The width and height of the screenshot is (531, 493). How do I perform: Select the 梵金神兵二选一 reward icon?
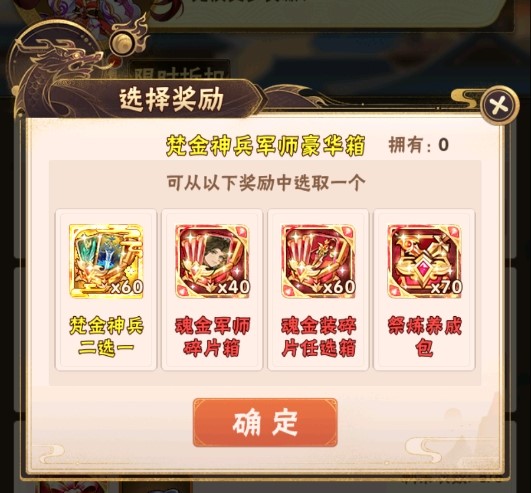(x=106, y=261)
